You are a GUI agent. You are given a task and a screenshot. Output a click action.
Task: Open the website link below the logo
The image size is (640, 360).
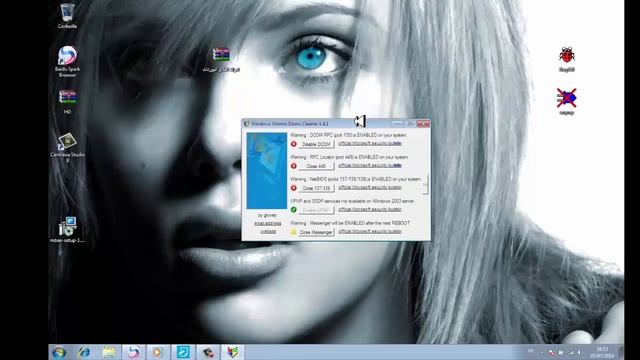coord(268,232)
